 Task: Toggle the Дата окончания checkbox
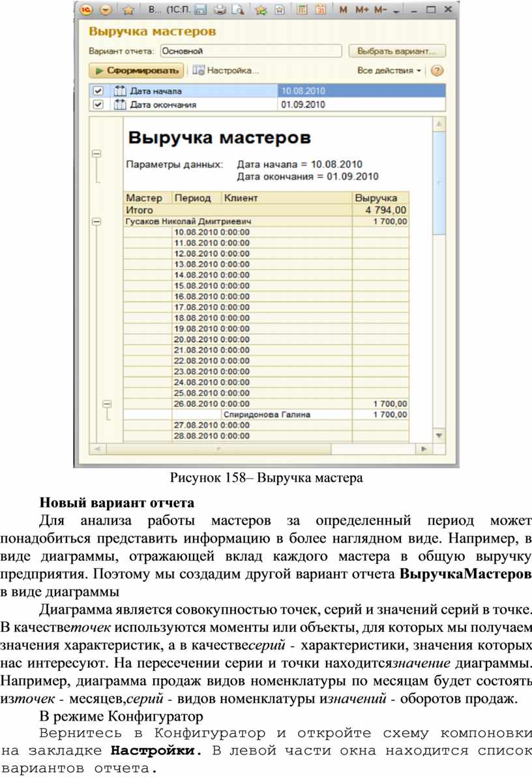(98, 104)
